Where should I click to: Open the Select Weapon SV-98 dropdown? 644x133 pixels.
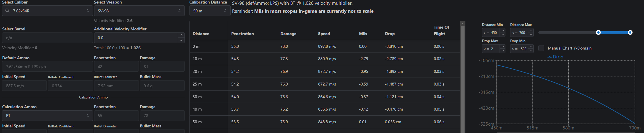(x=139, y=11)
